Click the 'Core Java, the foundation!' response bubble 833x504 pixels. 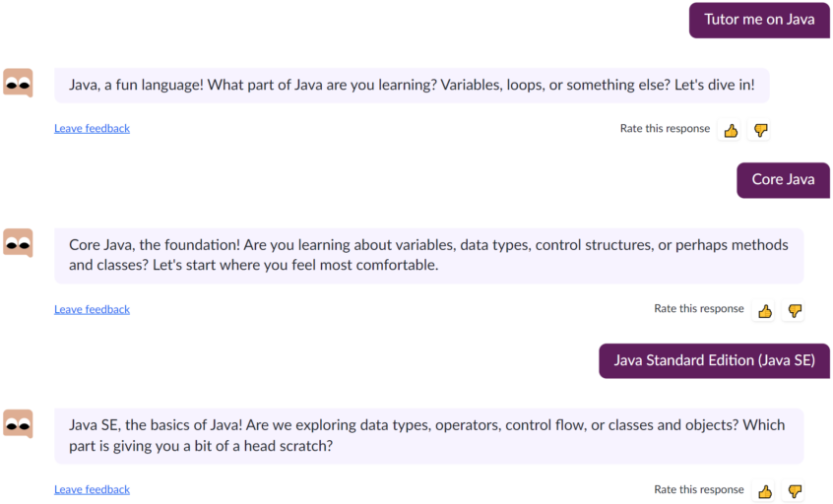(428, 256)
